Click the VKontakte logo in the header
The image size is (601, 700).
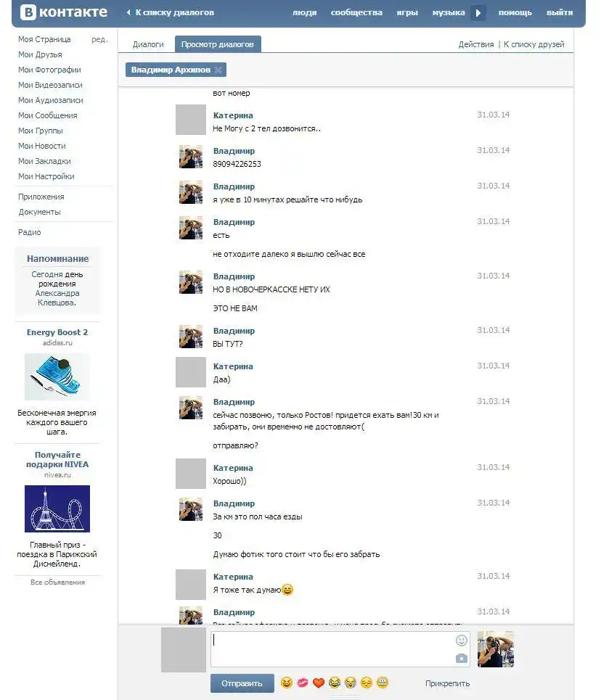coord(63,12)
